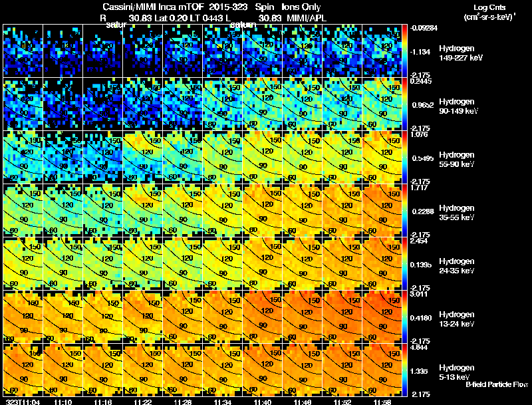Screen dimensions: 532x405
Task: Click the 'B-field Particle Flow' caption
Action: [497, 384]
